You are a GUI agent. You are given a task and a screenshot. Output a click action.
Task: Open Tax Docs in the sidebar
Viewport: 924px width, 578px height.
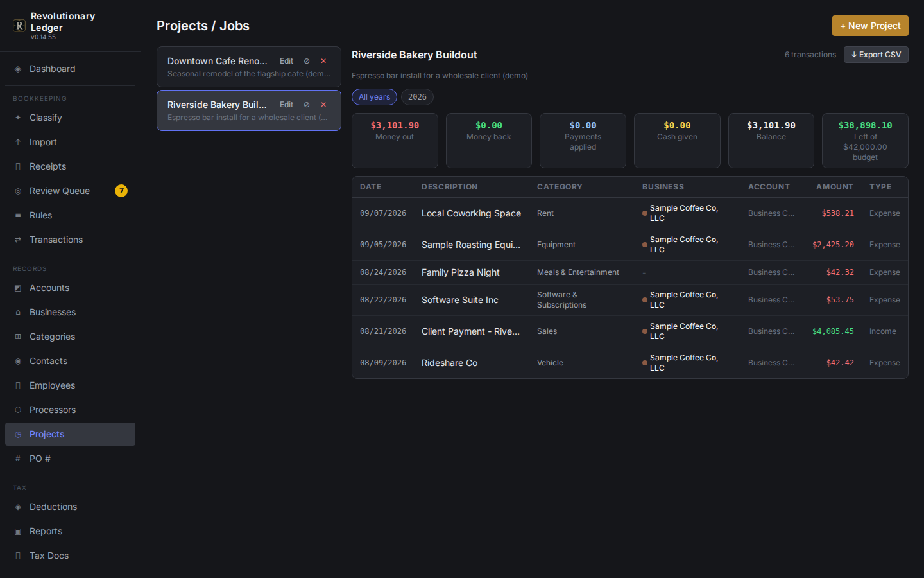click(70, 556)
